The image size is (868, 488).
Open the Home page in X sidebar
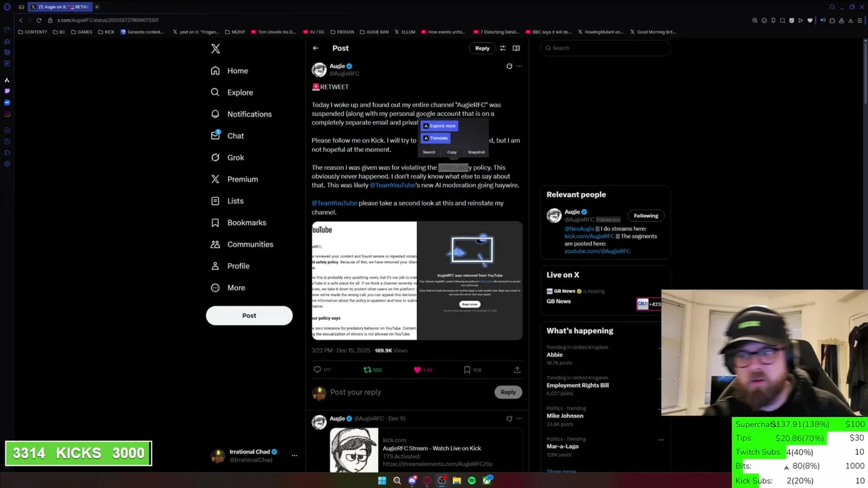point(229,70)
